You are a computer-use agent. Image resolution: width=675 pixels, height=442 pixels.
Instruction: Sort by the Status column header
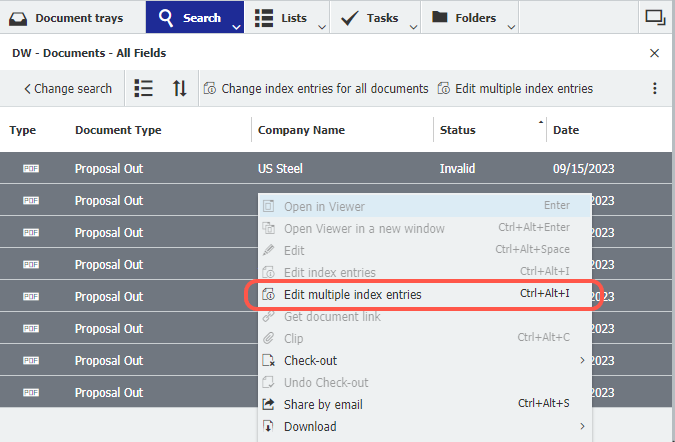click(458, 130)
